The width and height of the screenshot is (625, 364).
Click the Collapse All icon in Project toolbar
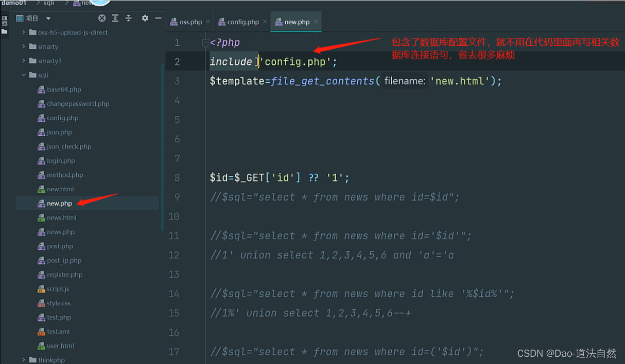click(128, 18)
